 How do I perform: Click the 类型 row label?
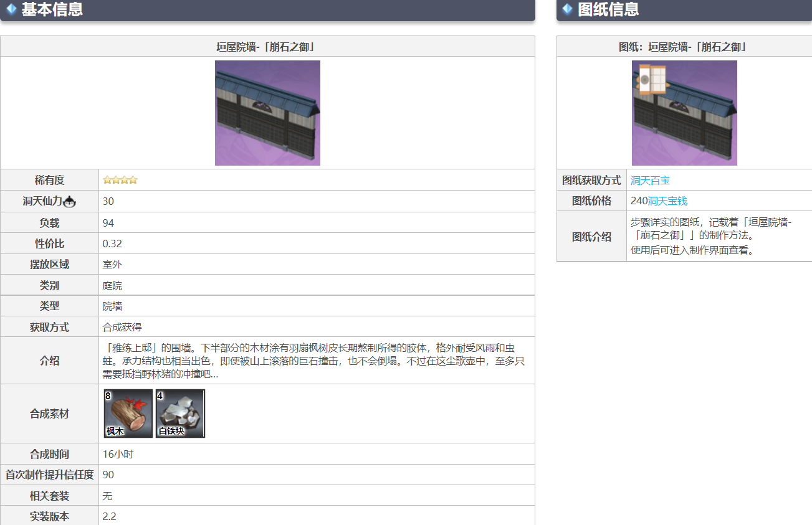[x=50, y=306]
